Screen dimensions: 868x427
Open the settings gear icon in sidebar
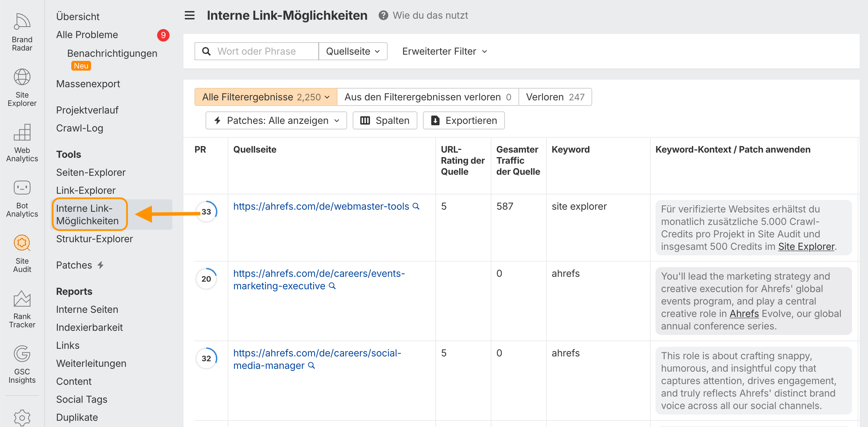(x=22, y=418)
